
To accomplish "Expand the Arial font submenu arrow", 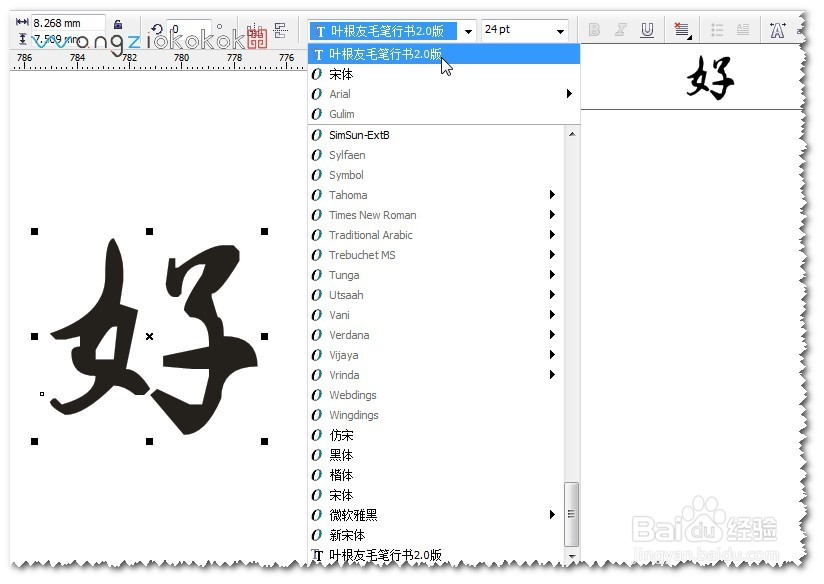I will [570, 94].
